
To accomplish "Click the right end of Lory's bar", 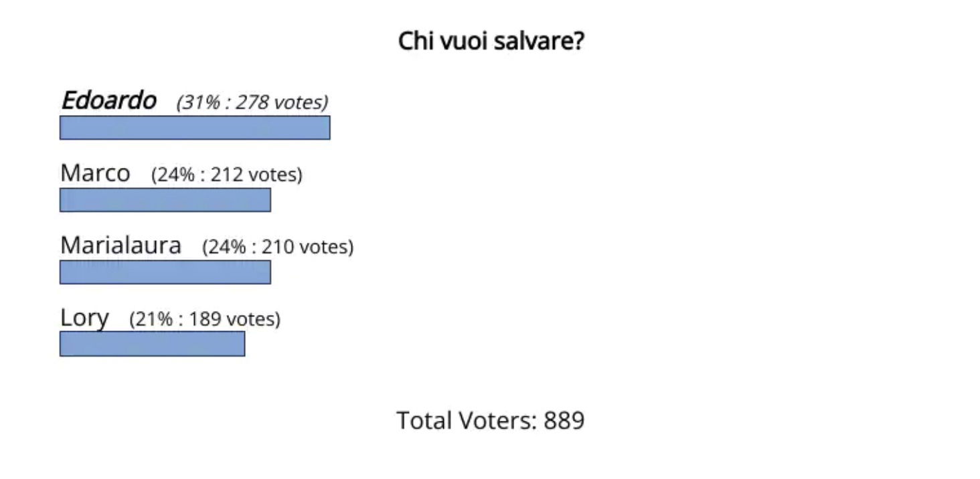I will click(242, 345).
